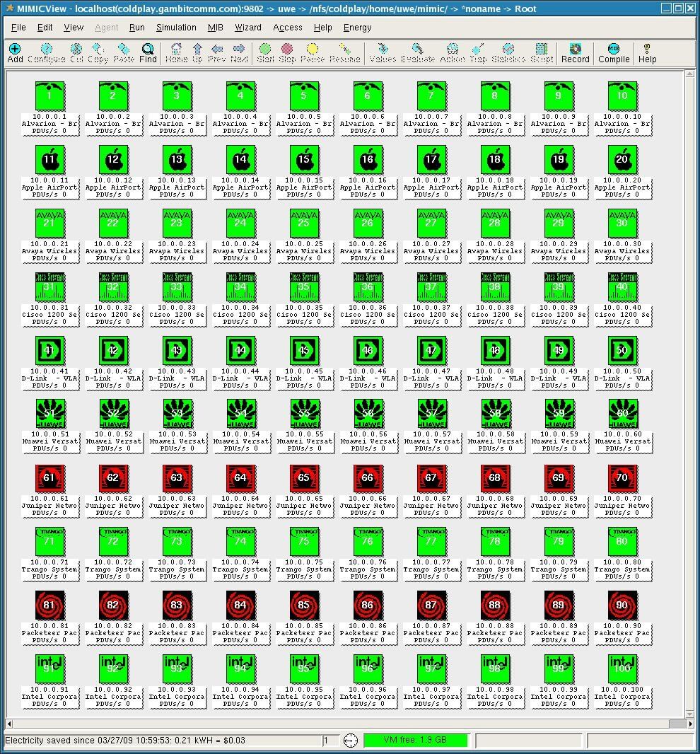Click the 10.0.0.73 address label
Image resolution: width=700 pixels, height=754 pixels.
coord(177,562)
